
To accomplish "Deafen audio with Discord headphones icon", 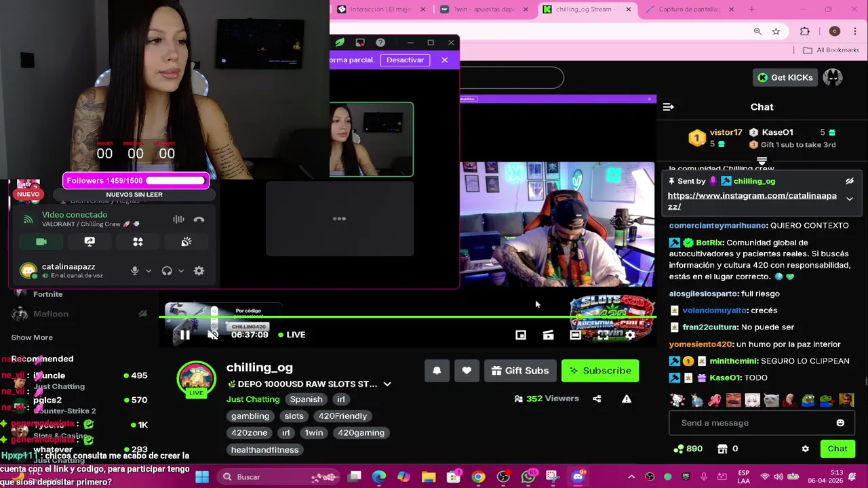I will 167,271.
